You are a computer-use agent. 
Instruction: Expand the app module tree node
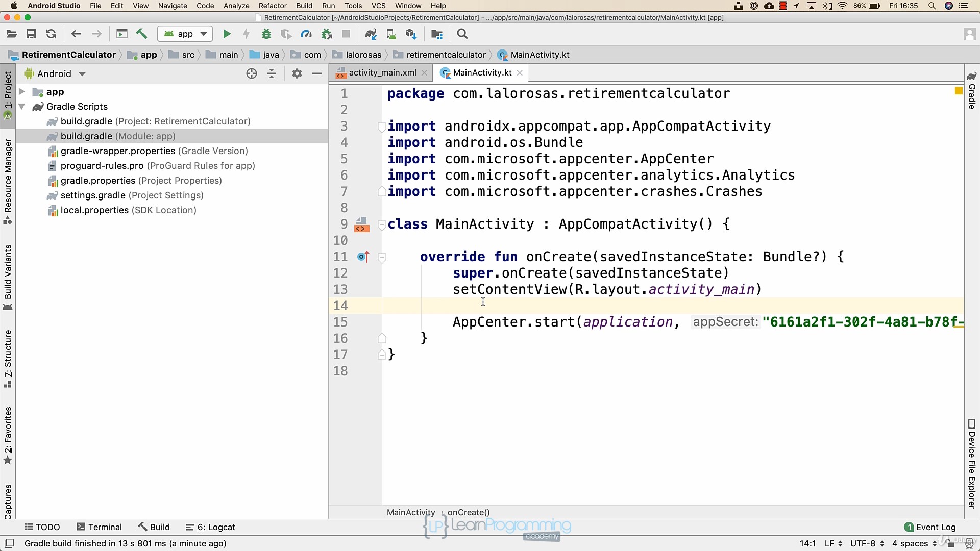[x=22, y=92]
